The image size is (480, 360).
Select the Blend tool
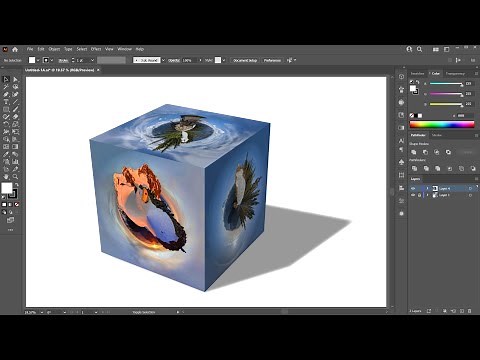[x=15, y=154]
